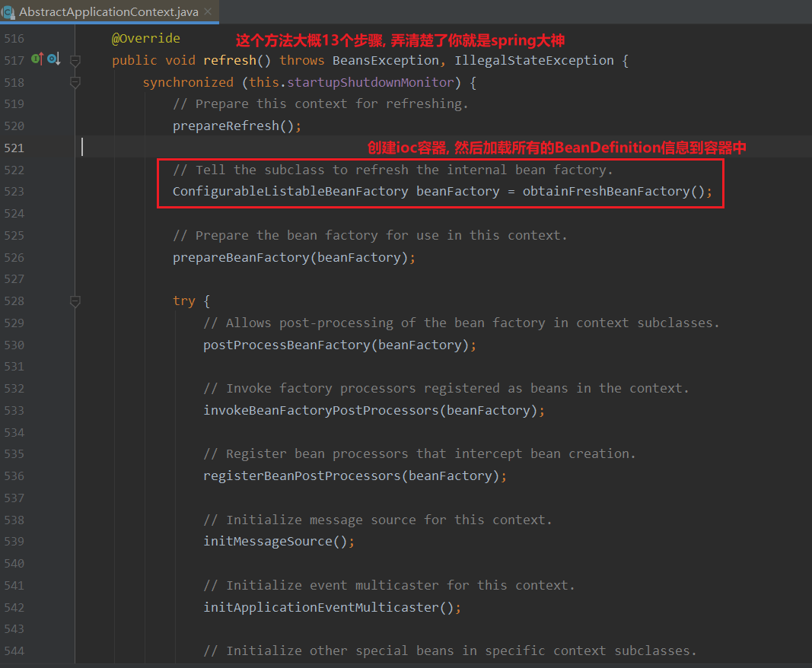Place the cursor on empty line 521
Viewport: 812px width, 668px height.
pos(304,148)
